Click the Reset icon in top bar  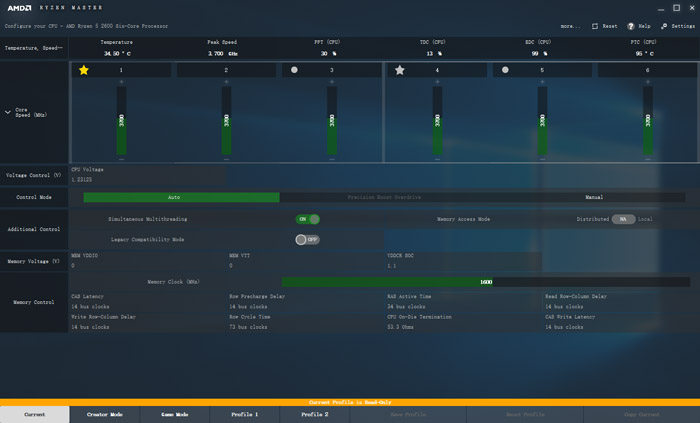[596, 26]
